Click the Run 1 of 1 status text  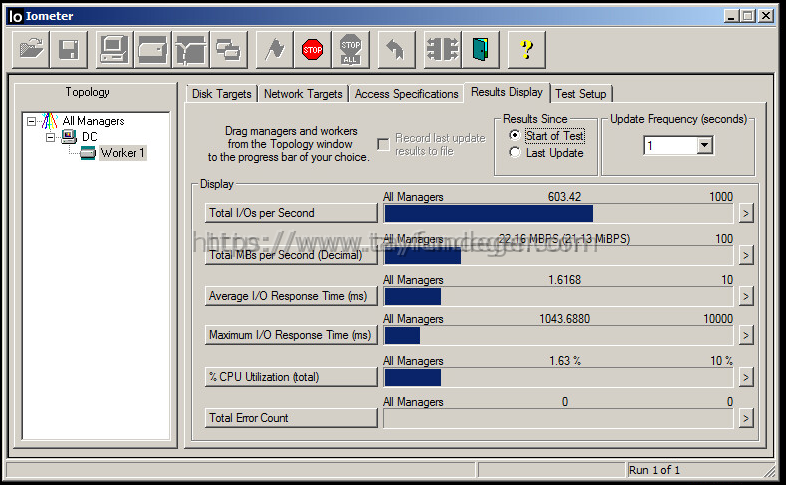pyautogui.click(x=654, y=470)
